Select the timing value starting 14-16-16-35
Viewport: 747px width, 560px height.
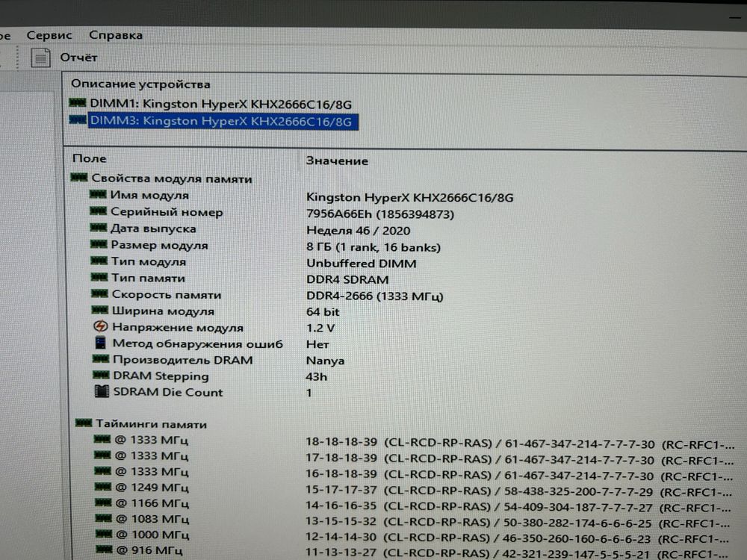[518, 507]
